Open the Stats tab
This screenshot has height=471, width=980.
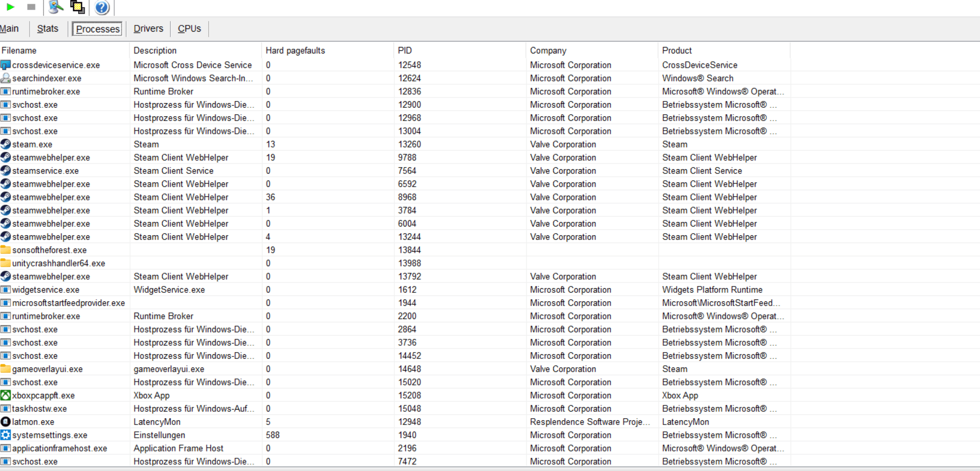(48, 29)
